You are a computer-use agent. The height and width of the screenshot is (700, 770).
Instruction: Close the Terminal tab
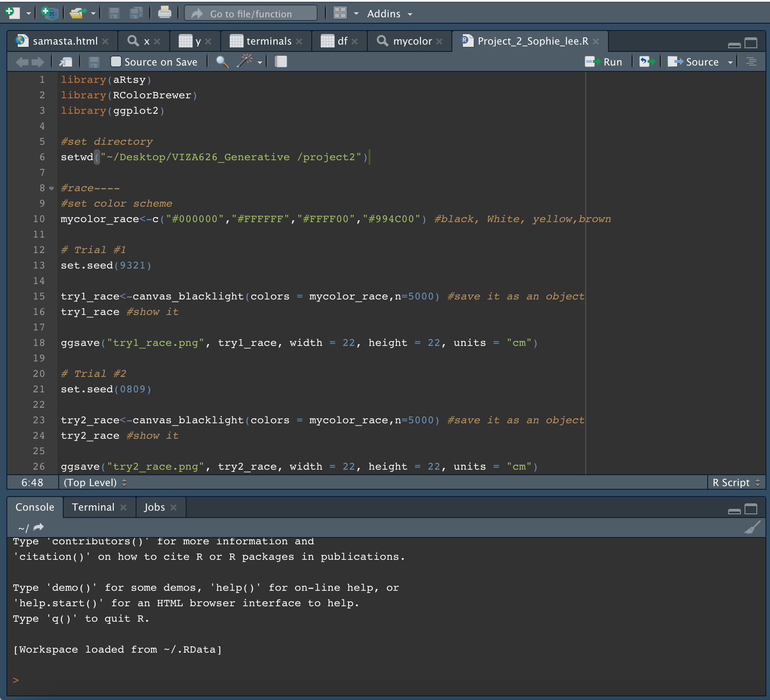tap(123, 507)
